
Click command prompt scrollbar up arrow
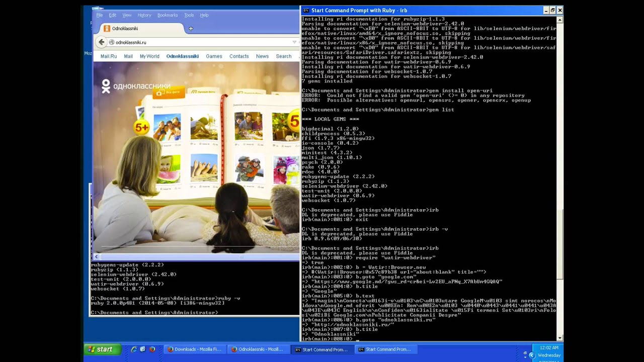pyautogui.click(x=560, y=20)
